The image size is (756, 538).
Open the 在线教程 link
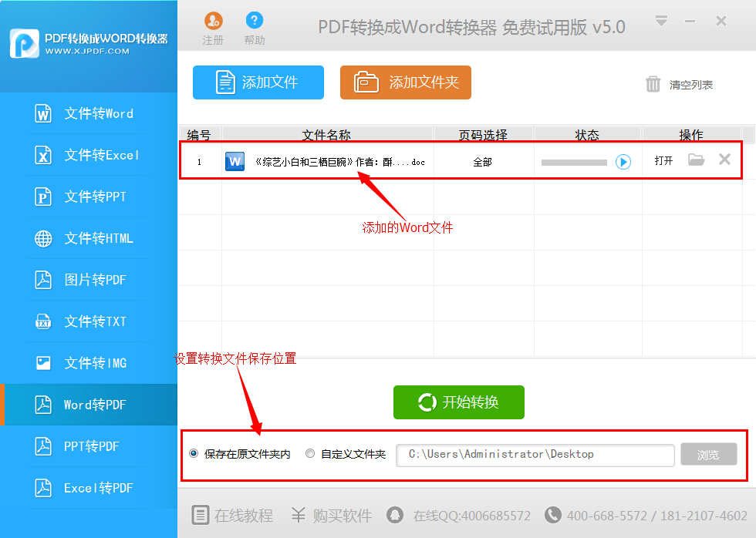click(244, 516)
